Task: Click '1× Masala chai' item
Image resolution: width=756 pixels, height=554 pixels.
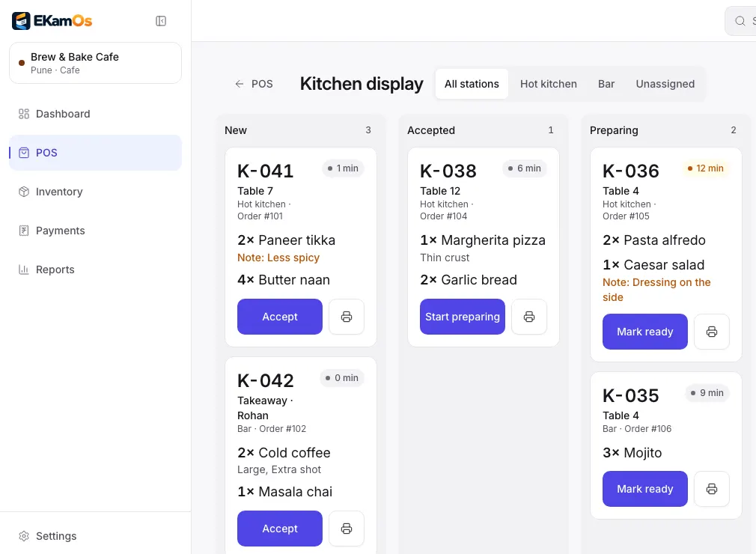Action: [284, 492]
